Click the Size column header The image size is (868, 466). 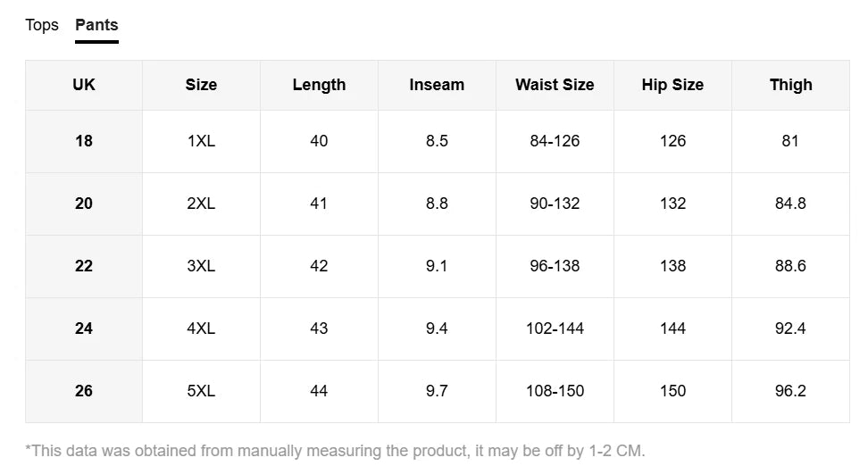[x=201, y=85]
